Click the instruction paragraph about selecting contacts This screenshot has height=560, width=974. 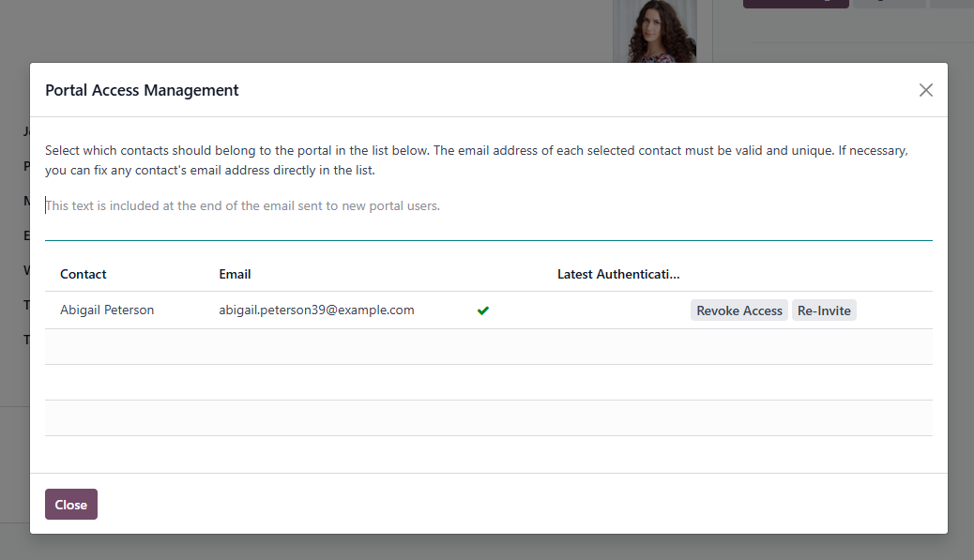click(477, 160)
